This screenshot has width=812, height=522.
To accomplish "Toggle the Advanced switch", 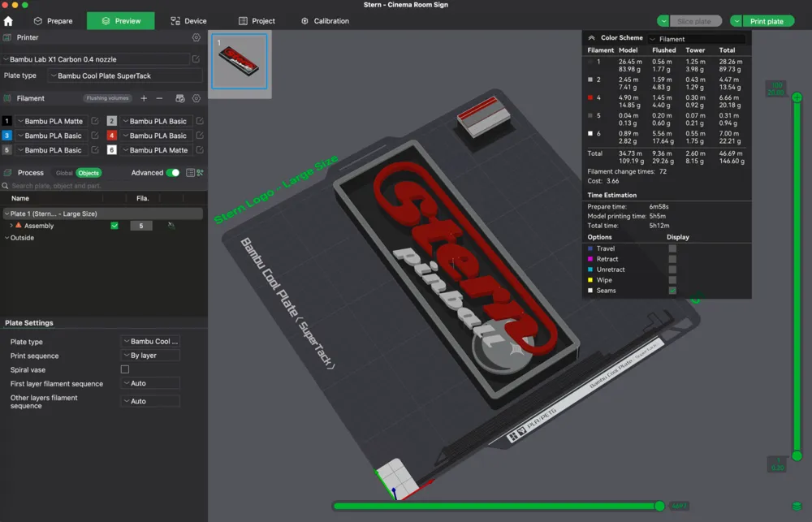I will click(173, 173).
